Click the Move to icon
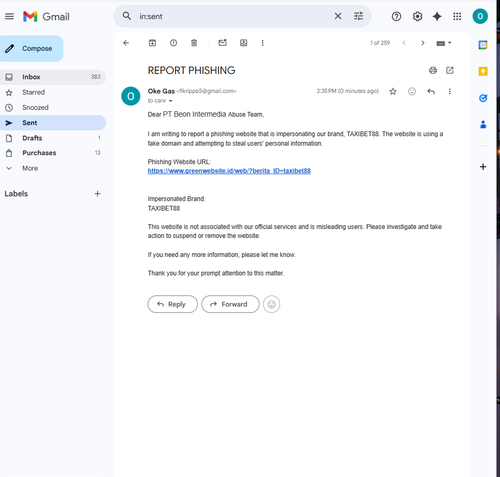Viewport: 500px width, 477px height. [x=244, y=43]
